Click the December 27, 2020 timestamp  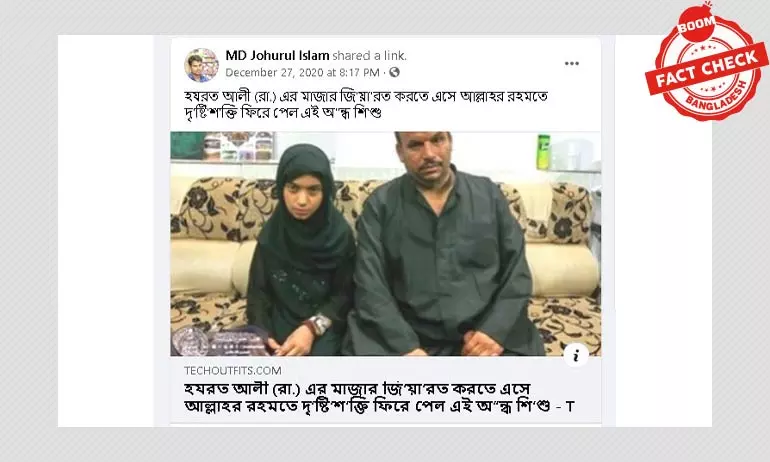click(x=302, y=73)
